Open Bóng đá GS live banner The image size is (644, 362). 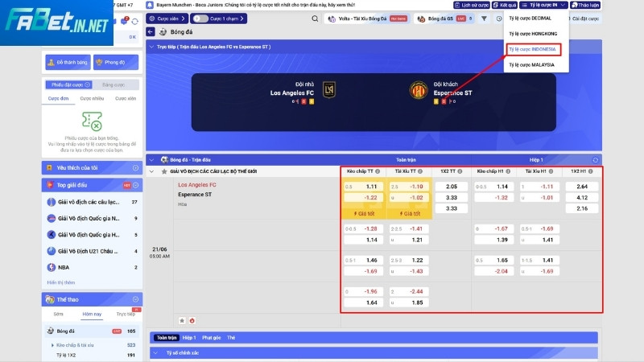click(x=445, y=19)
